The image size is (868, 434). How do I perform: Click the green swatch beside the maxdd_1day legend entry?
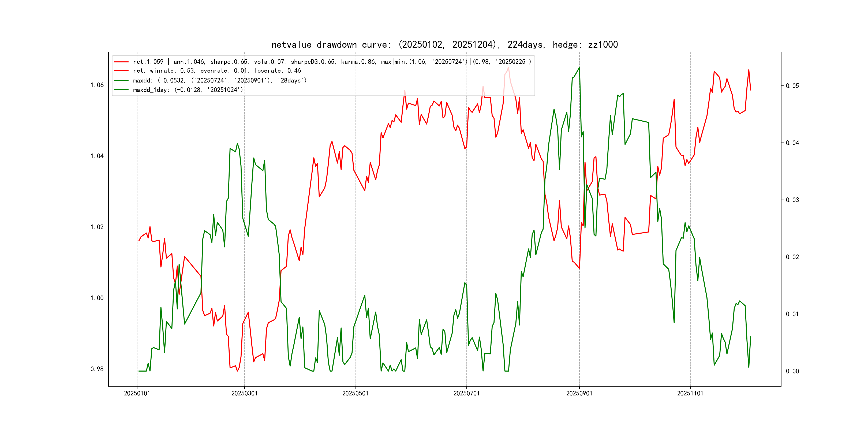(121, 90)
